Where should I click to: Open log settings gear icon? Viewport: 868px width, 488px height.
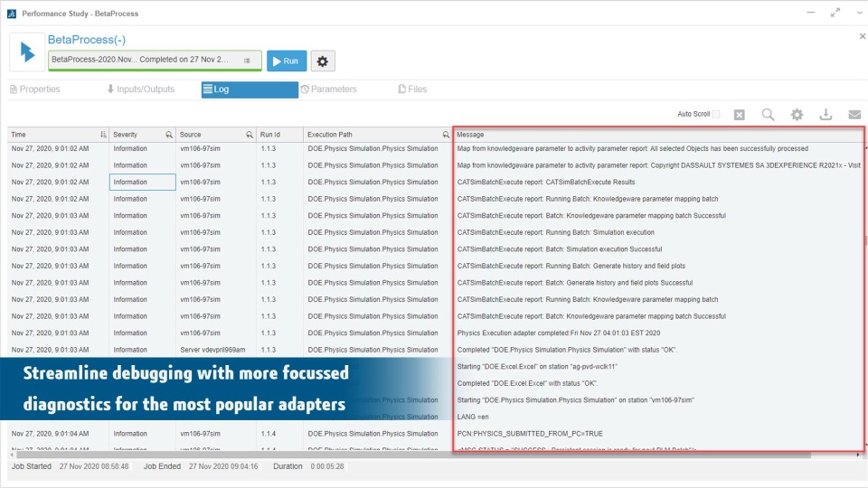coord(797,115)
